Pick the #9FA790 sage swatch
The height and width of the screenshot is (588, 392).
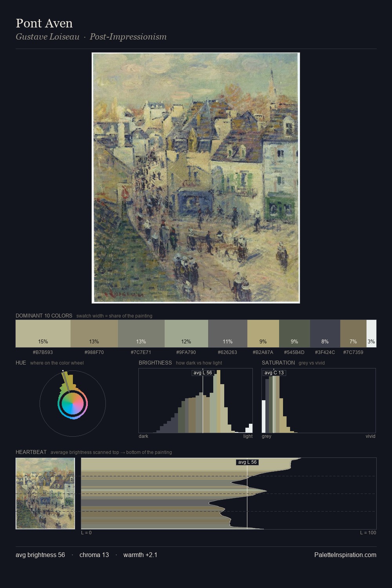point(186,334)
